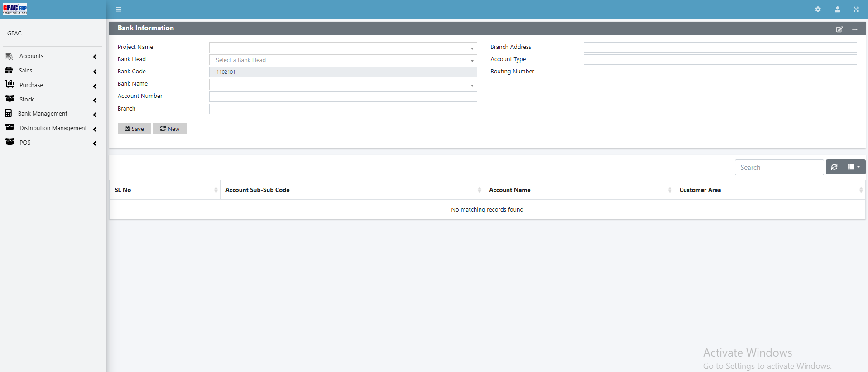This screenshot has width=868, height=372.
Task: Toggle fullscreen expand icon
Action: point(856,10)
